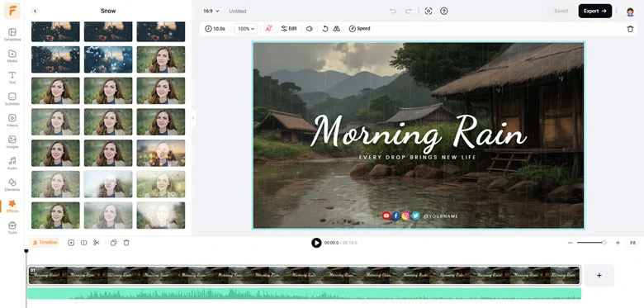Image resolution: width=644 pixels, height=308 pixels.
Task: Click the playhead marker on timeline
Action: (26, 251)
